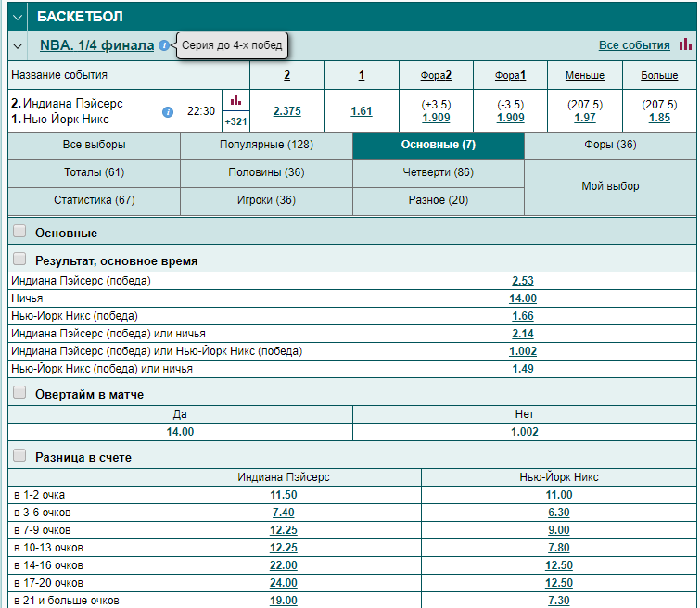This screenshot has width=700, height=608.
Task: Select overtime Да odds 14.00
Action: (180, 432)
